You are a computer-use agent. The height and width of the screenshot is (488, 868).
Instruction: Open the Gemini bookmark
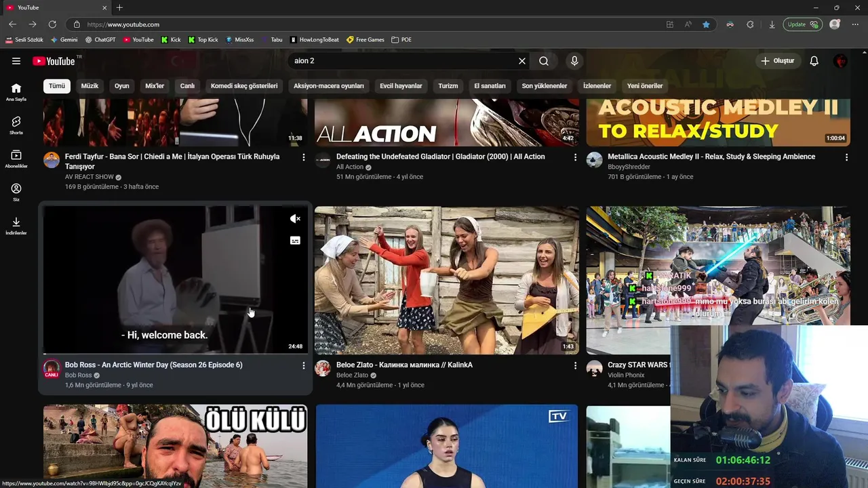pyautogui.click(x=64, y=40)
